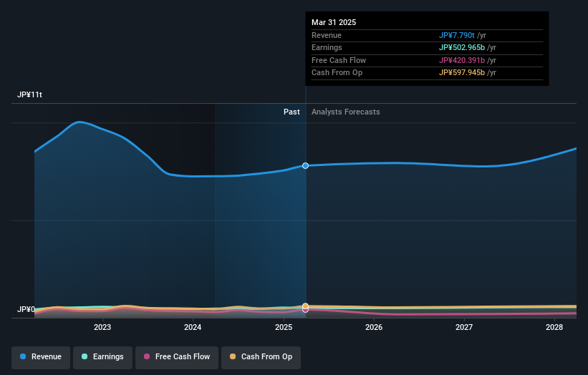Image resolution: width=588 pixels, height=375 pixels.
Task: Click the 2028 axis label
Action: point(554,327)
